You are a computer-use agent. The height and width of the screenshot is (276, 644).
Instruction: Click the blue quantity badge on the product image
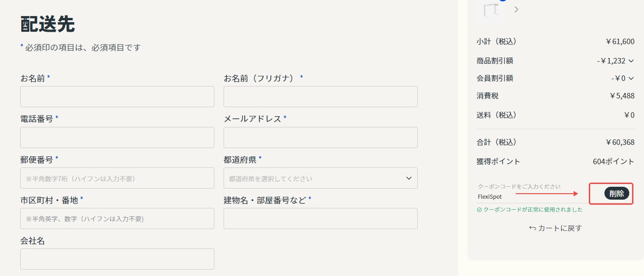click(x=502, y=2)
